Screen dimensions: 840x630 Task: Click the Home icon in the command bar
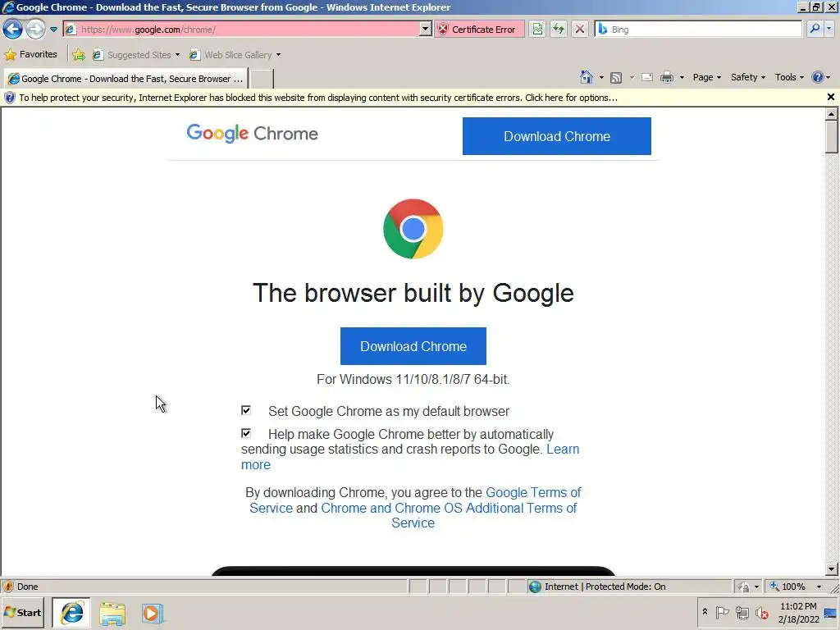(x=587, y=78)
